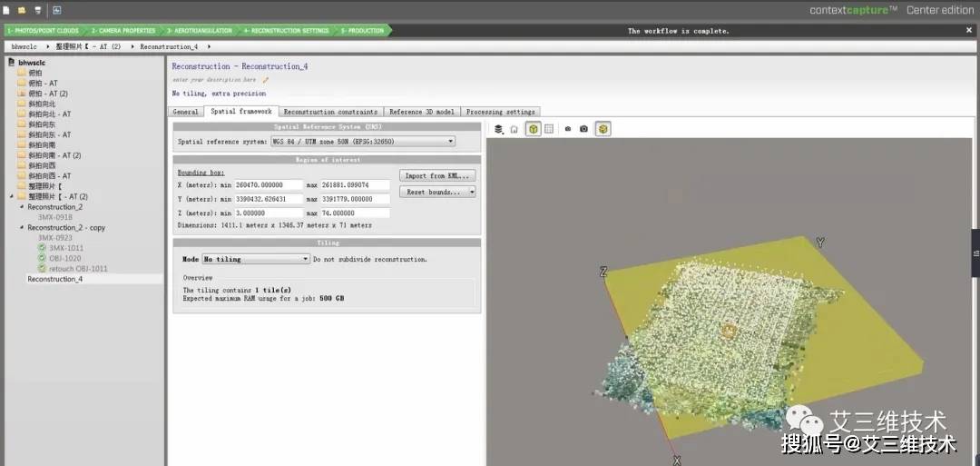
Task: Click the new project icon in top toolbar
Action: coord(6,10)
